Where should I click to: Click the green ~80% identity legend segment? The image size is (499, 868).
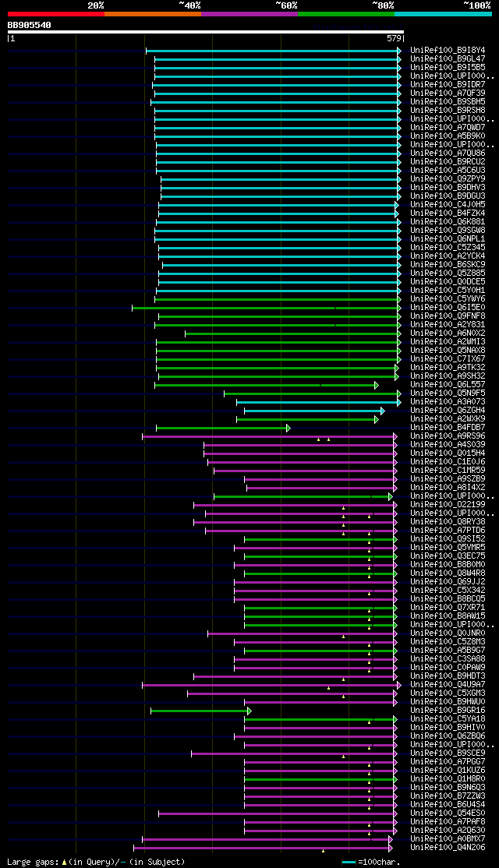pyautogui.click(x=346, y=14)
